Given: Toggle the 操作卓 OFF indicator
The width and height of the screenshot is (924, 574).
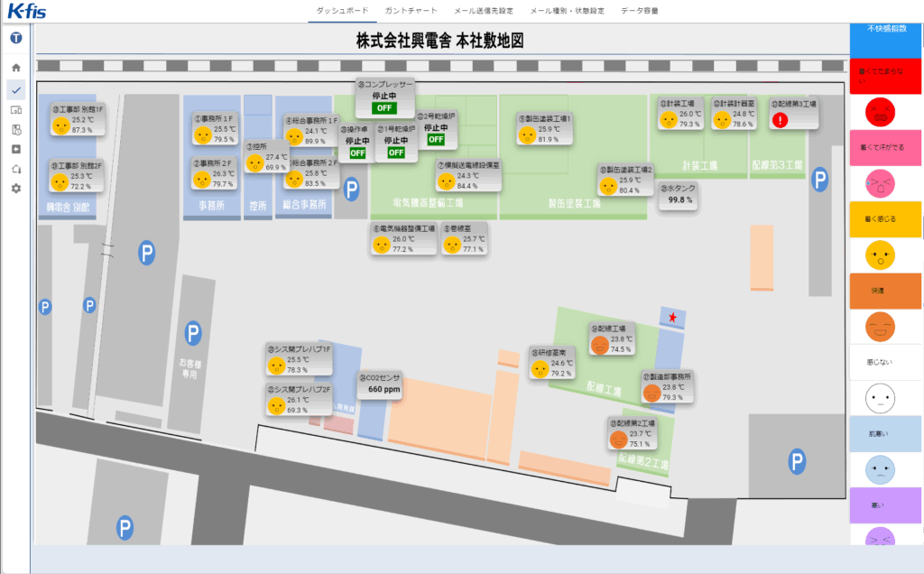Looking at the screenshot, I should [x=357, y=153].
